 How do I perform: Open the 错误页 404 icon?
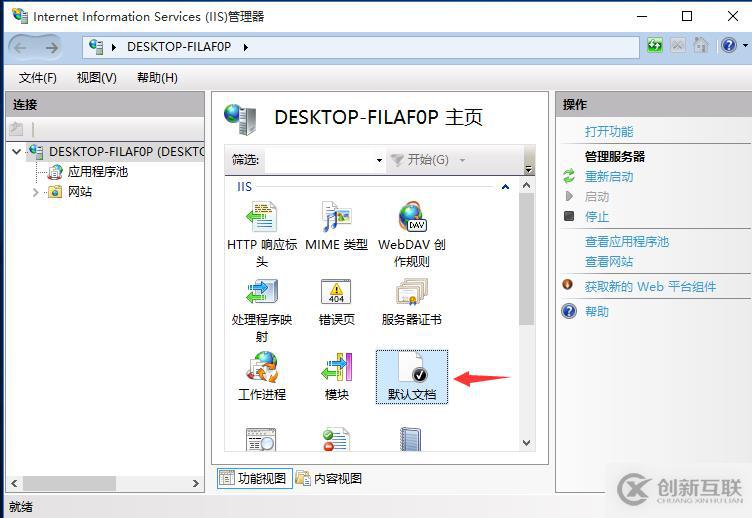click(336, 292)
